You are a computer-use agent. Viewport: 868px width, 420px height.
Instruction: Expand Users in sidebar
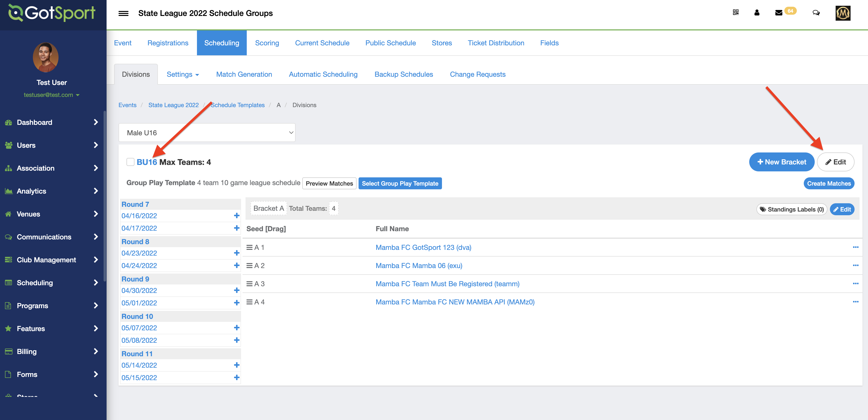coord(52,145)
